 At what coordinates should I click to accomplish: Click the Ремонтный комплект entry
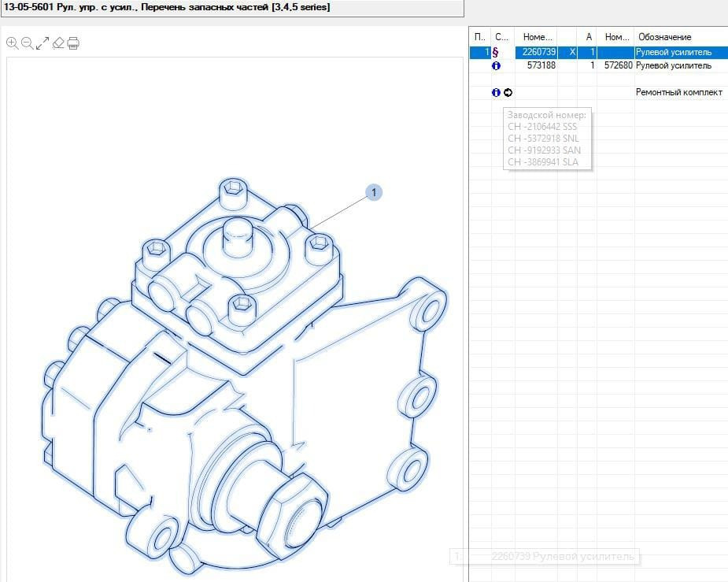(678, 93)
